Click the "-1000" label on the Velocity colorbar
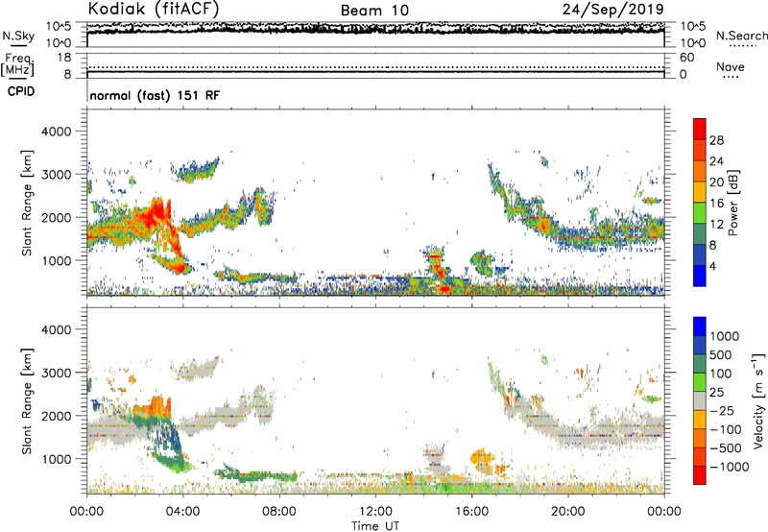 pyautogui.click(x=730, y=467)
